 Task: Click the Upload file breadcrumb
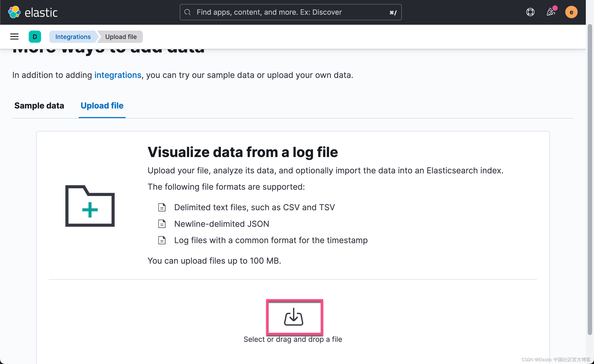(x=120, y=37)
